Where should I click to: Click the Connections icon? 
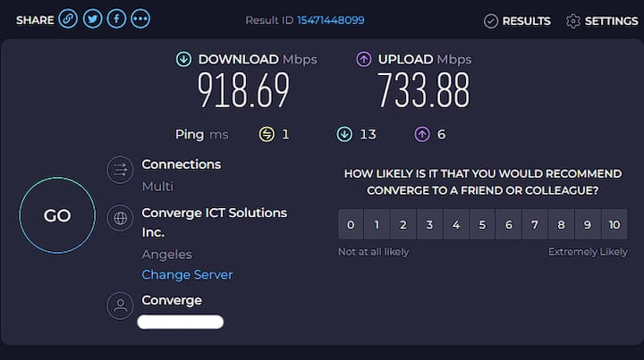click(120, 171)
